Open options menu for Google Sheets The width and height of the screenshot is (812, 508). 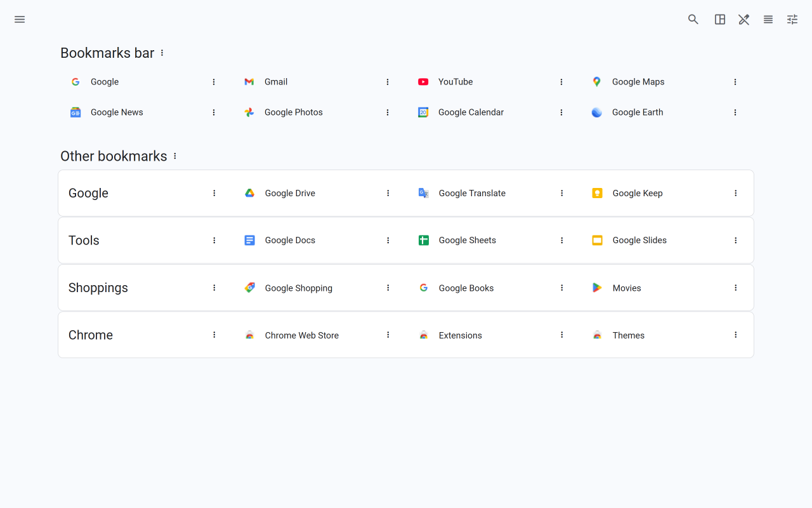(562, 241)
